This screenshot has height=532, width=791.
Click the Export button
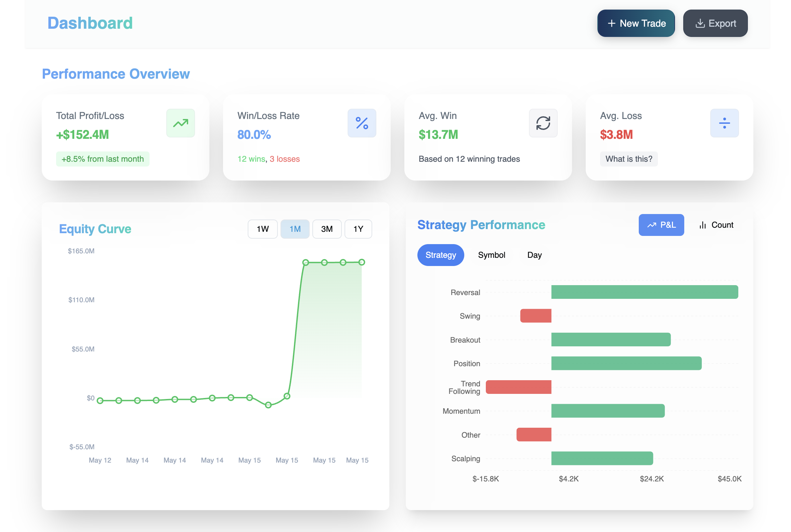coord(715,23)
